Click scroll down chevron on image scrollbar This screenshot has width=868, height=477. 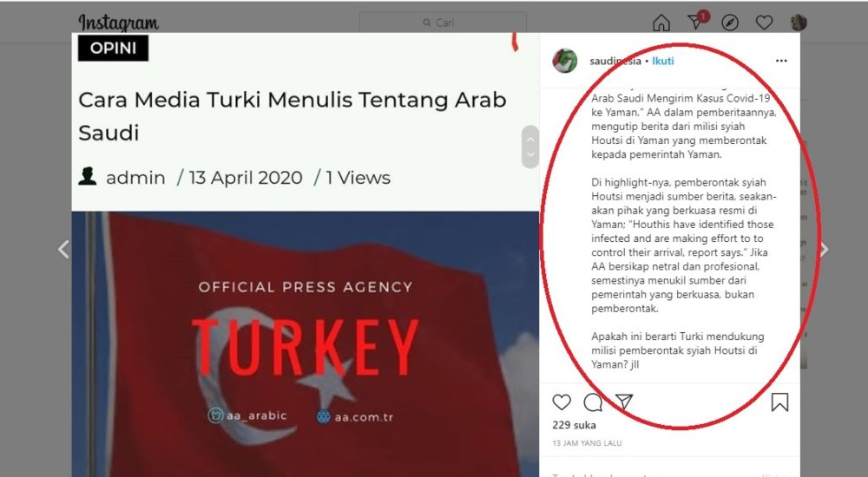[x=530, y=154]
